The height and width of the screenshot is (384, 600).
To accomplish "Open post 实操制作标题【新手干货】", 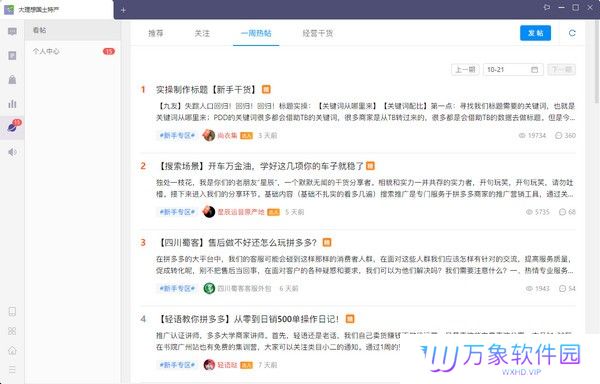I will (206, 89).
